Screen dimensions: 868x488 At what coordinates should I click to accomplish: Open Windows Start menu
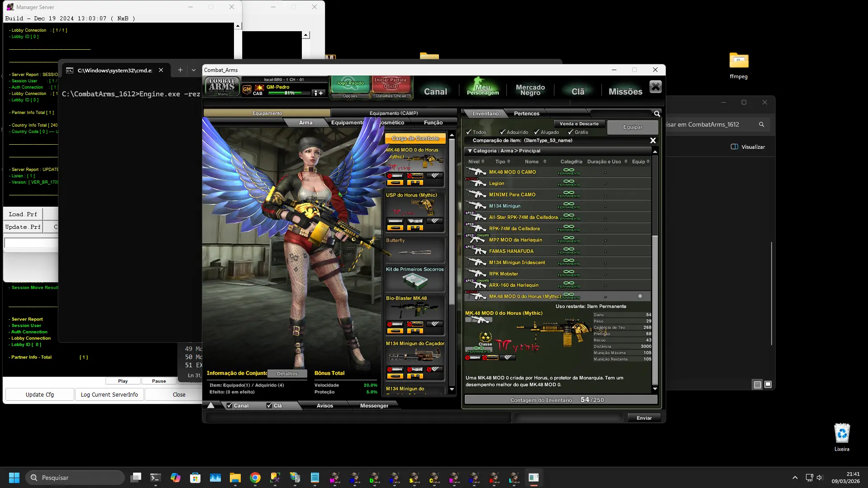point(14,478)
